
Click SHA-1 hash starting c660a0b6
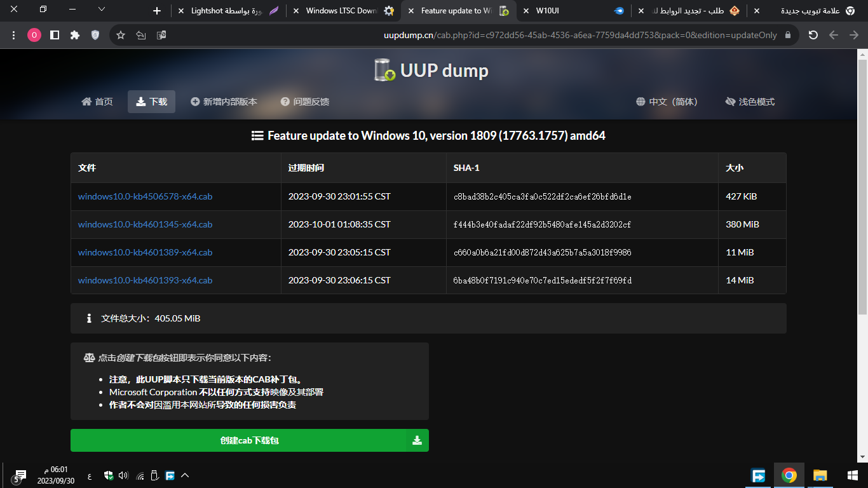[542, 253]
